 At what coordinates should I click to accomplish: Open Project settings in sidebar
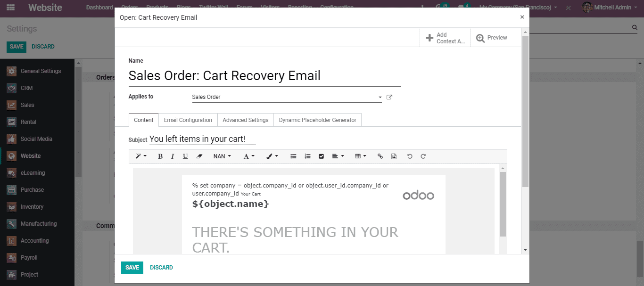37,275
